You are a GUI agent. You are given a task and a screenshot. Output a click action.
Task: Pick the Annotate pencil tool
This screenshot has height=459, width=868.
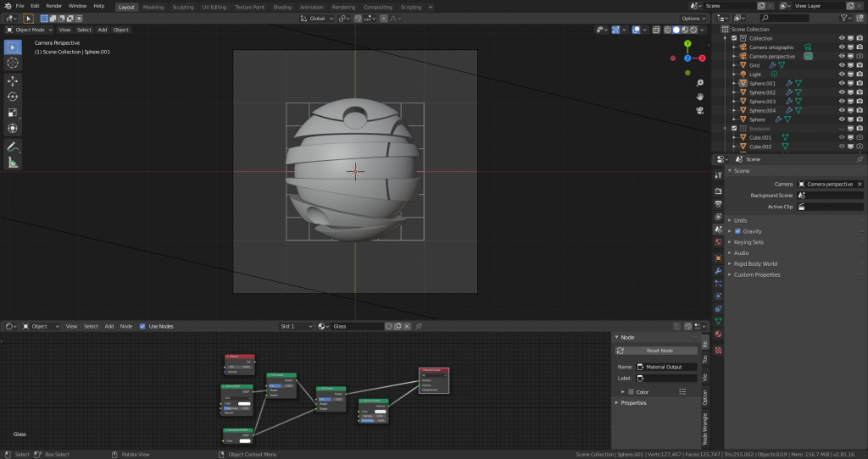[13, 147]
